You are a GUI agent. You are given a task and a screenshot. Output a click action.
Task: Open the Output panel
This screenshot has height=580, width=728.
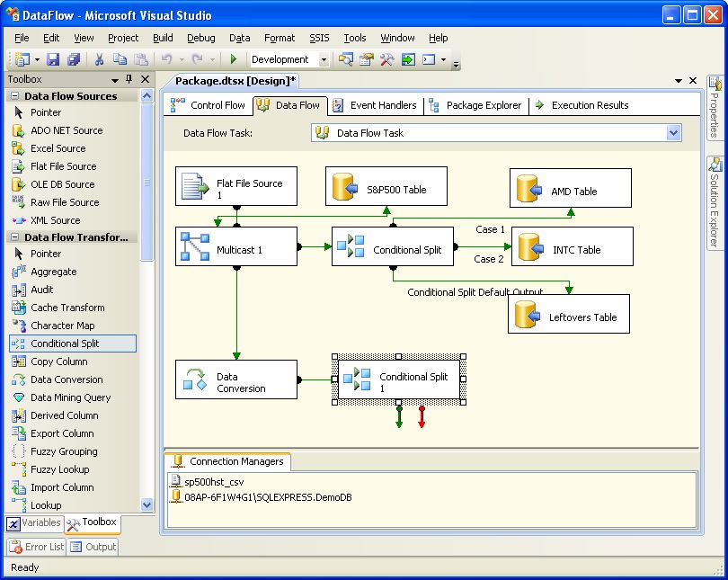tap(93, 547)
